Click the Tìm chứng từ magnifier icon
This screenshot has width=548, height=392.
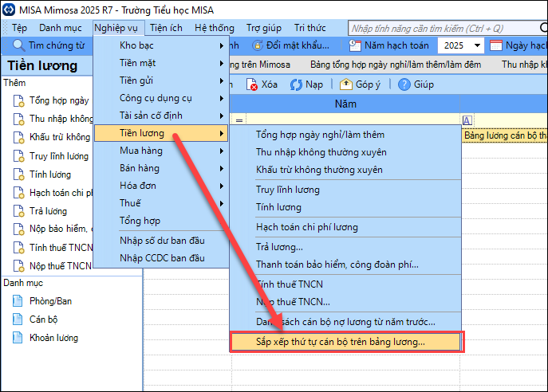pos(18,45)
